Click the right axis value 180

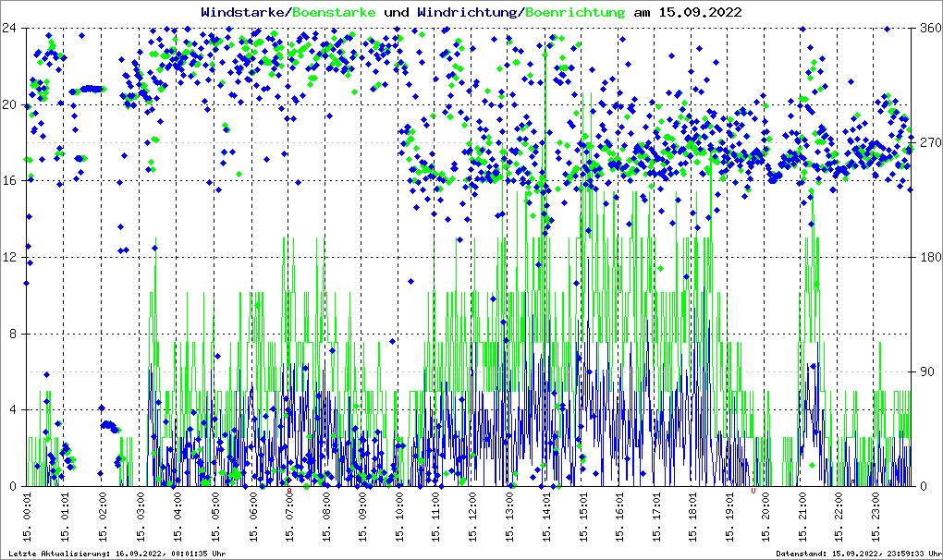(x=928, y=257)
